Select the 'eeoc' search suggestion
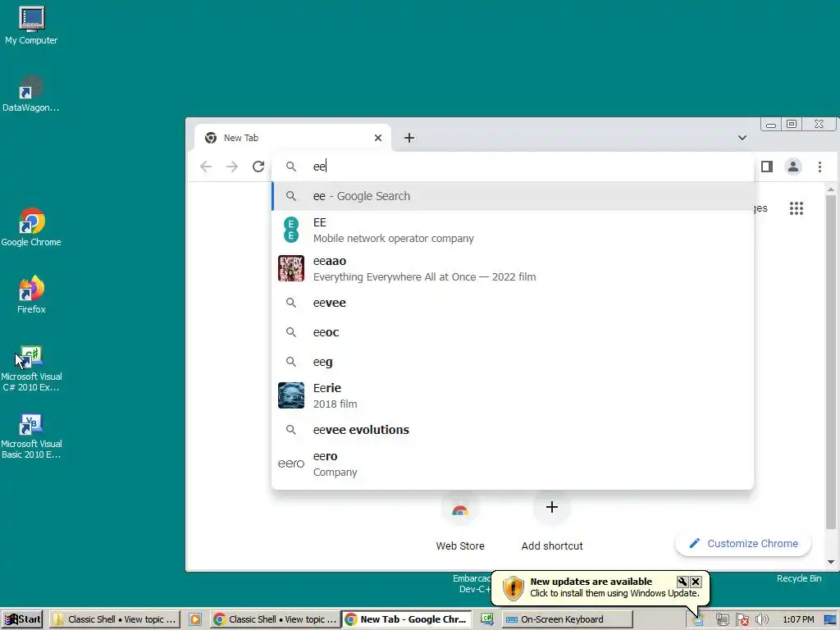 [x=512, y=332]
